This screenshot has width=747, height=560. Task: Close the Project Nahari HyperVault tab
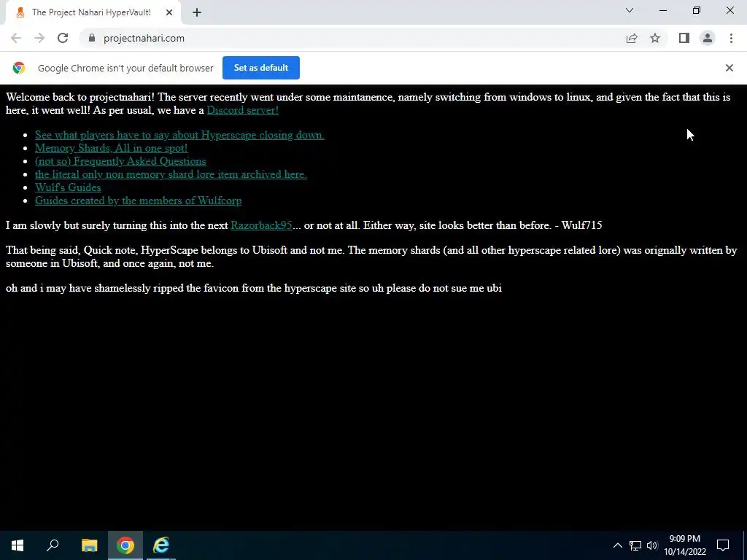click(x=169, y=13)
